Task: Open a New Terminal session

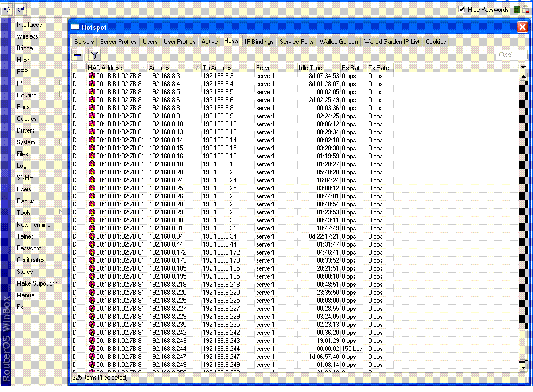Action: 34,224
